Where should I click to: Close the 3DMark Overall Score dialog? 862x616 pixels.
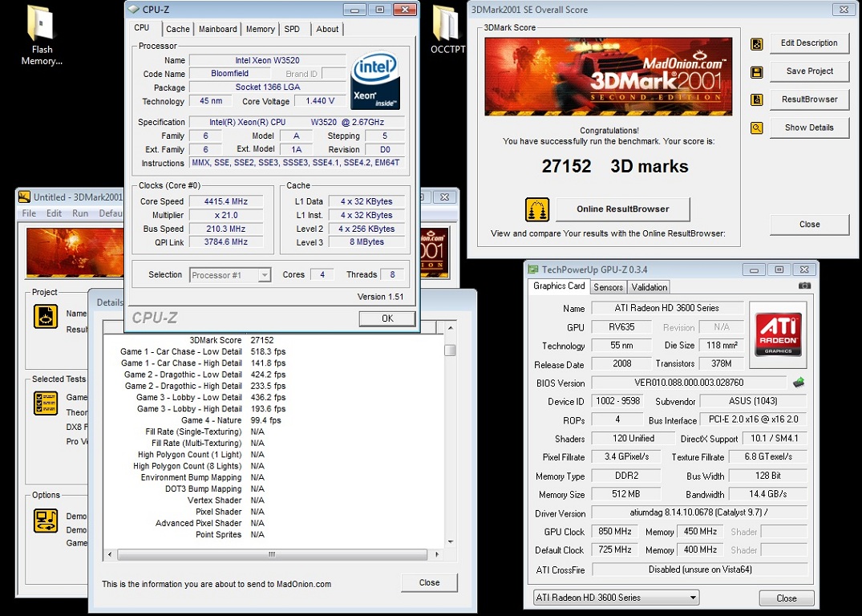click(809, 225)
